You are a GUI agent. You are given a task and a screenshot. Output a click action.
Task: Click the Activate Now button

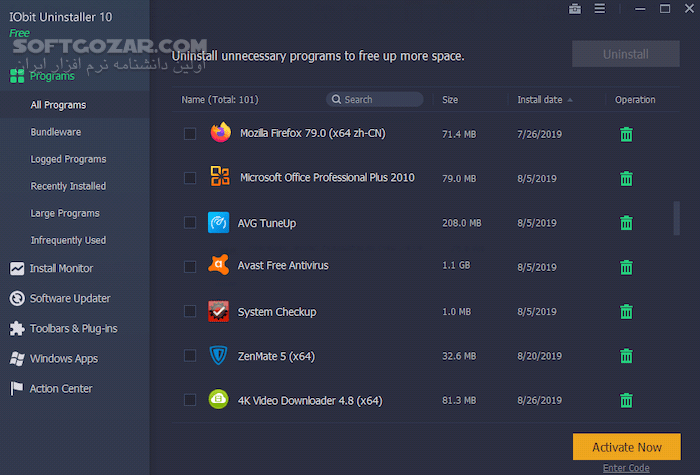627,446
